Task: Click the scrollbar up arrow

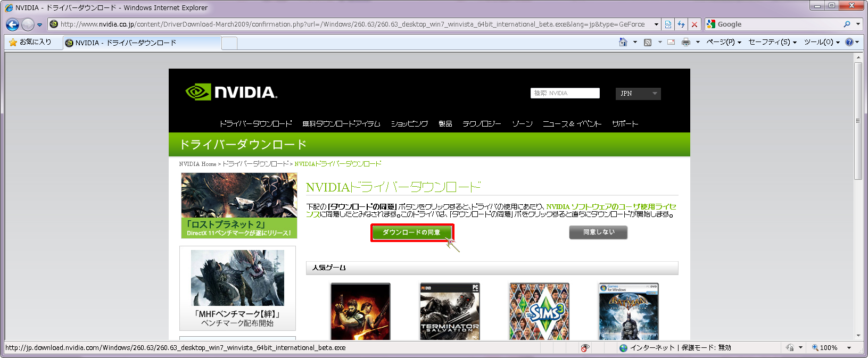Action: [858, 57]
